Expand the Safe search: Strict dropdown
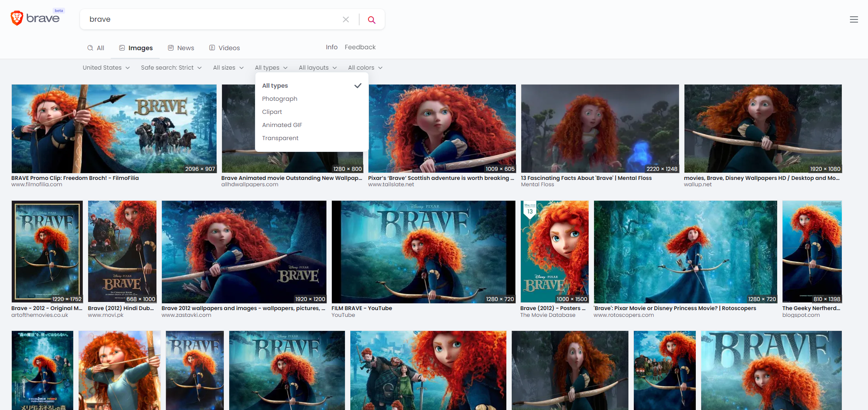This screenshot has height=410, width=868. click(x=171, y=68)
